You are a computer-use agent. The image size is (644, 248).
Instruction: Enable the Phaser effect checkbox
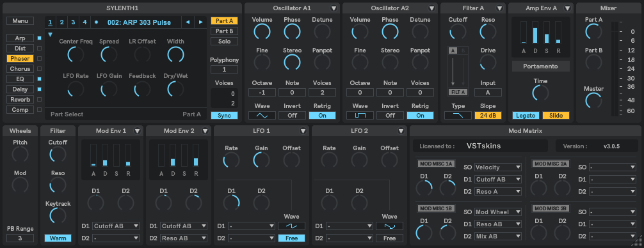40,59
